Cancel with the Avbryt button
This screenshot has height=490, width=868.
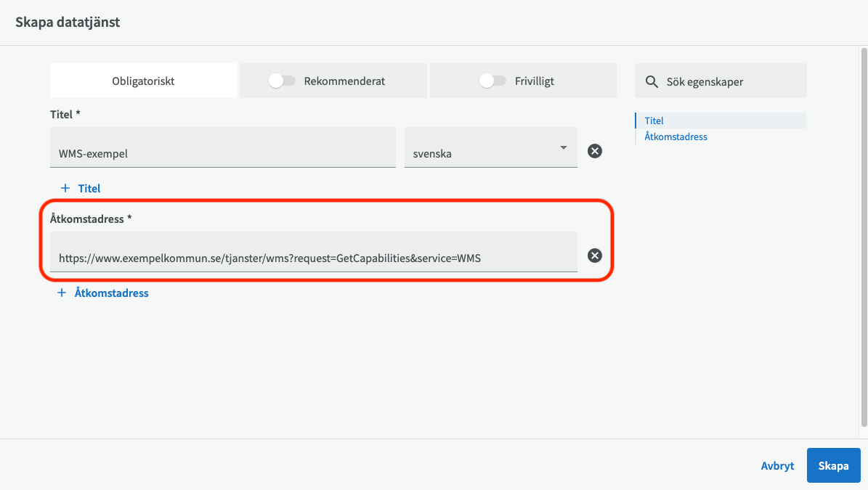point(777,466)
